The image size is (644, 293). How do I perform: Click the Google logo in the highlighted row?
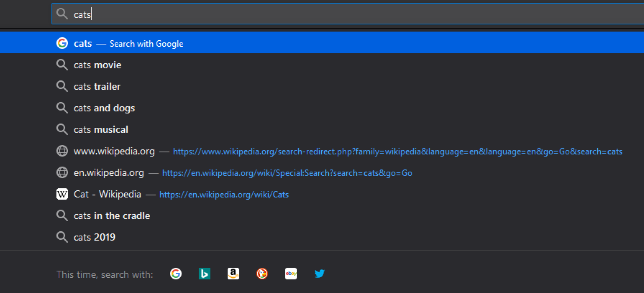(62, 43)
